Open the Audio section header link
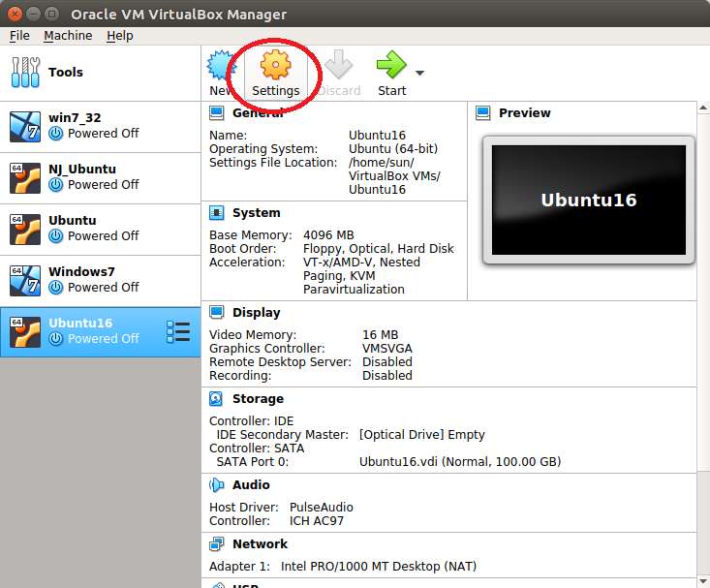The image size is (710, 588). pos(251,484)
